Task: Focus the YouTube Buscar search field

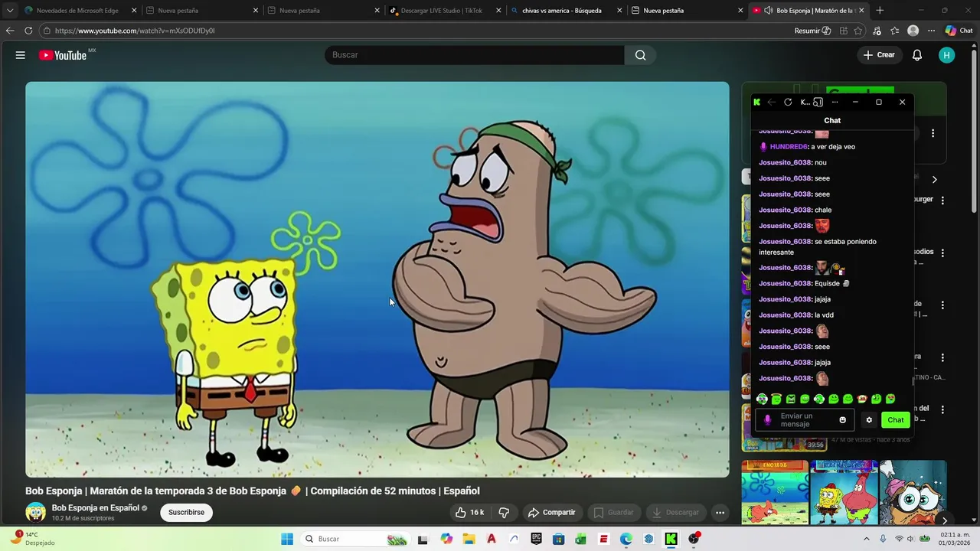Action: click(x=475, y=55)
